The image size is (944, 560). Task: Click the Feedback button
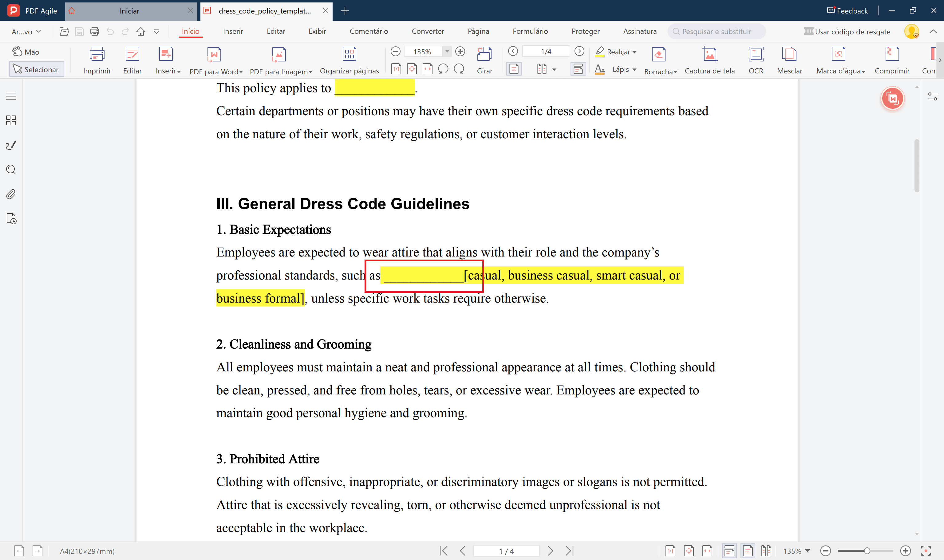point(847,11)
